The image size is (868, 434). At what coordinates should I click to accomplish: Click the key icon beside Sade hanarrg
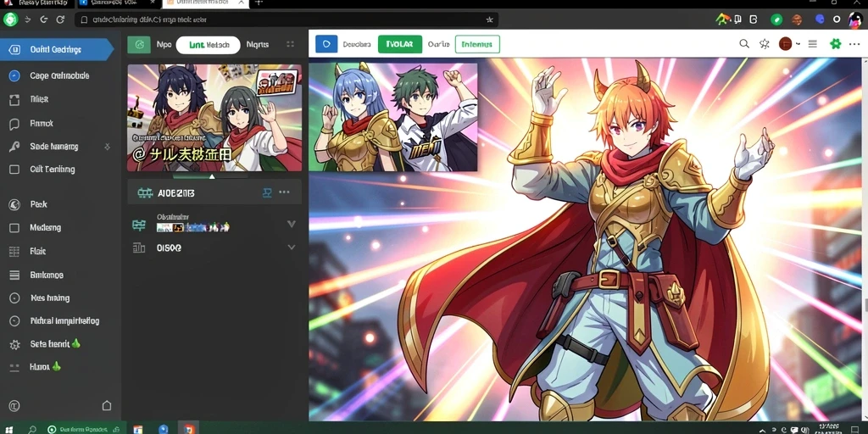pyautogui.click(x=14, y=147)
